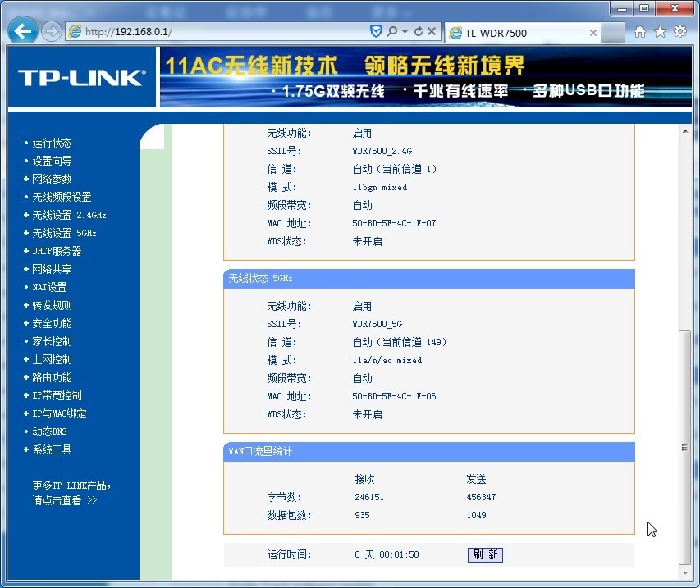
Task: Go back using the browser back arrow
Action: coord(22,31)
